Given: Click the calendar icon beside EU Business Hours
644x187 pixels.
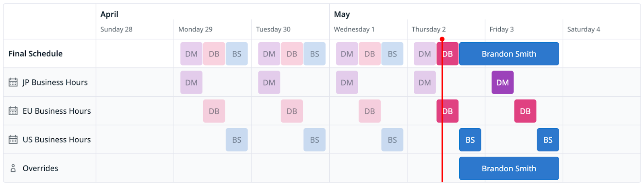Looking at the screenshot, I should pyautogui.click(x=13, y=111).
